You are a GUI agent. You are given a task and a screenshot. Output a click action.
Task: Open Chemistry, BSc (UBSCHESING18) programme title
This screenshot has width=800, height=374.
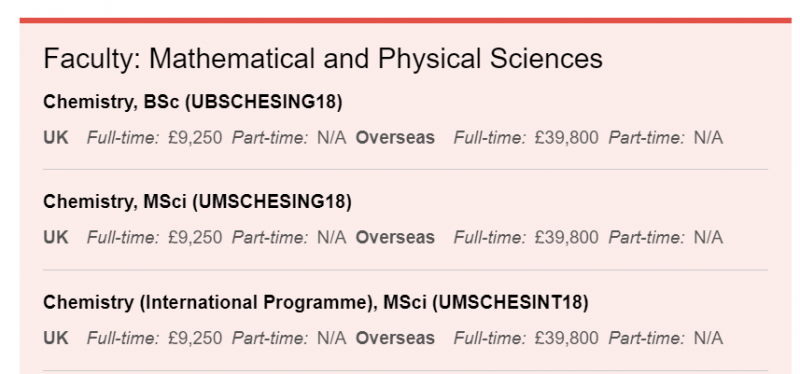(193, 102)
